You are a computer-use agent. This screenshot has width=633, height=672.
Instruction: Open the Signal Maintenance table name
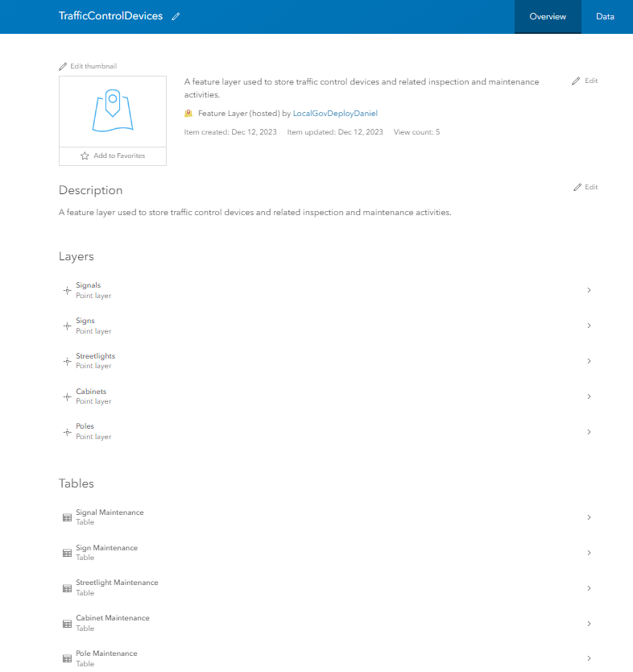click(x=110, y=512)
